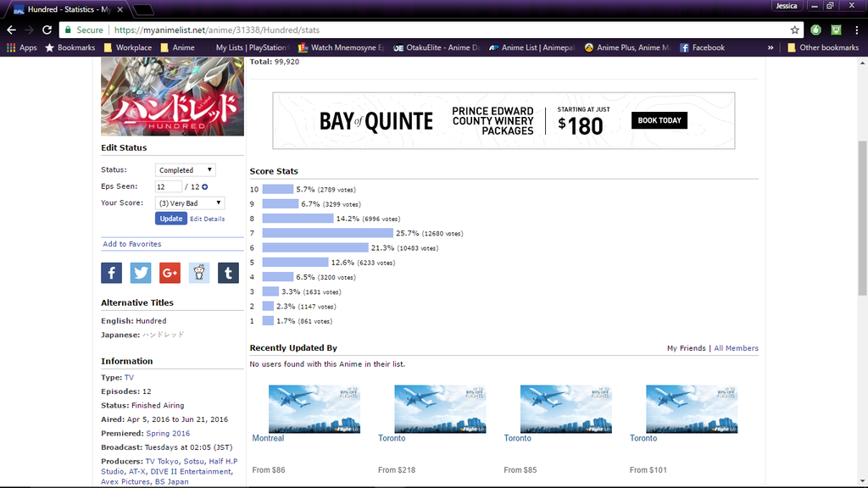Show updates by My Friends
This screenshot has width=868, height=488.
click(686, 348)
